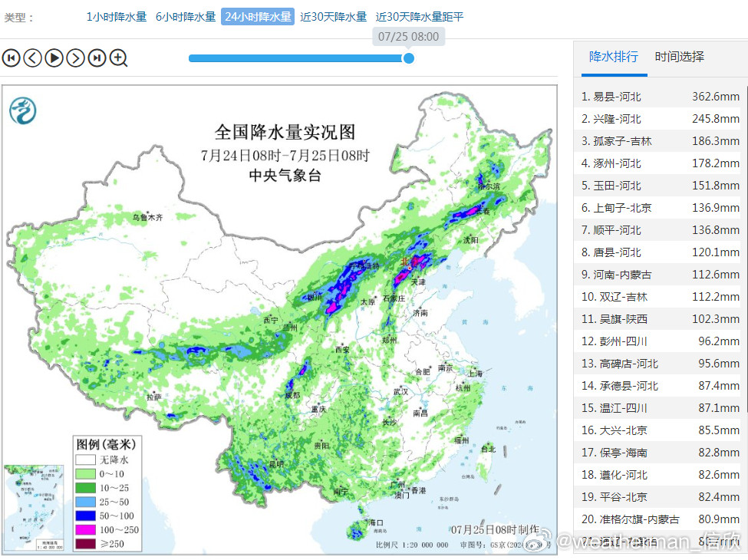Image resolution: width=748 pixels, height=560 pixels.
Task: Select ranking row 顺平-河北
Action: (658, 230)
